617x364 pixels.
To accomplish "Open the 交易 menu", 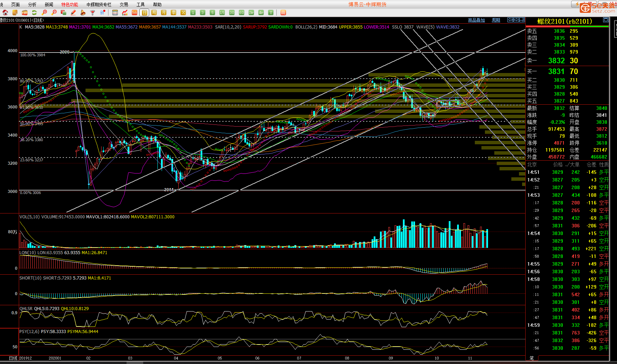I will 124,5.
